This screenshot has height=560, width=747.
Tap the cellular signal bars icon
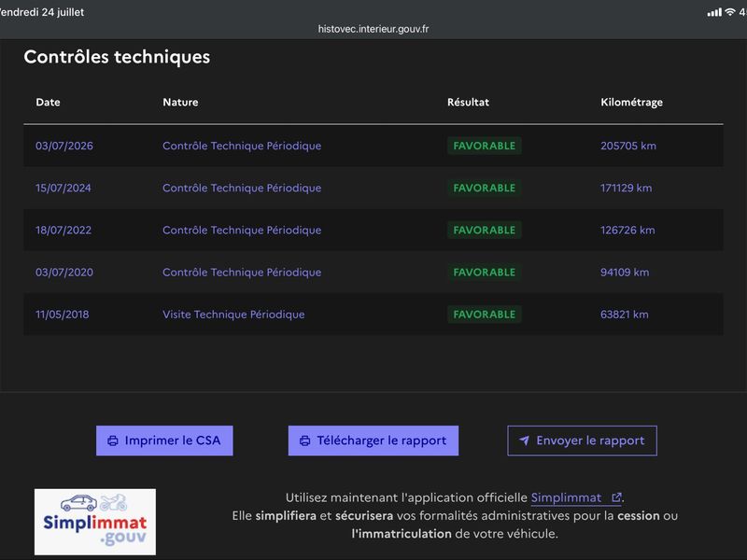tap(714, 12)
